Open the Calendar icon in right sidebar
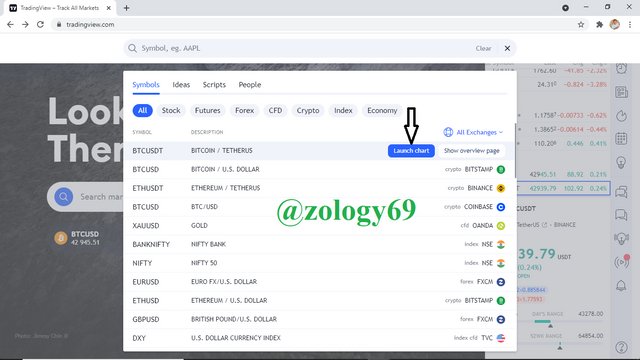The height and width of the screenshot is (360, 640). coord(622,139)
